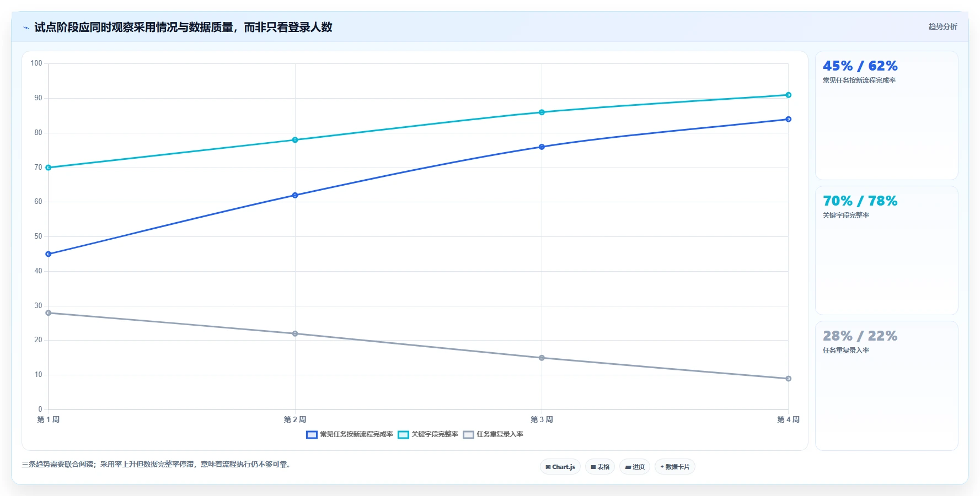Select the cyan line point at 第 4 周
980x496 pixels.
point(788,95)
